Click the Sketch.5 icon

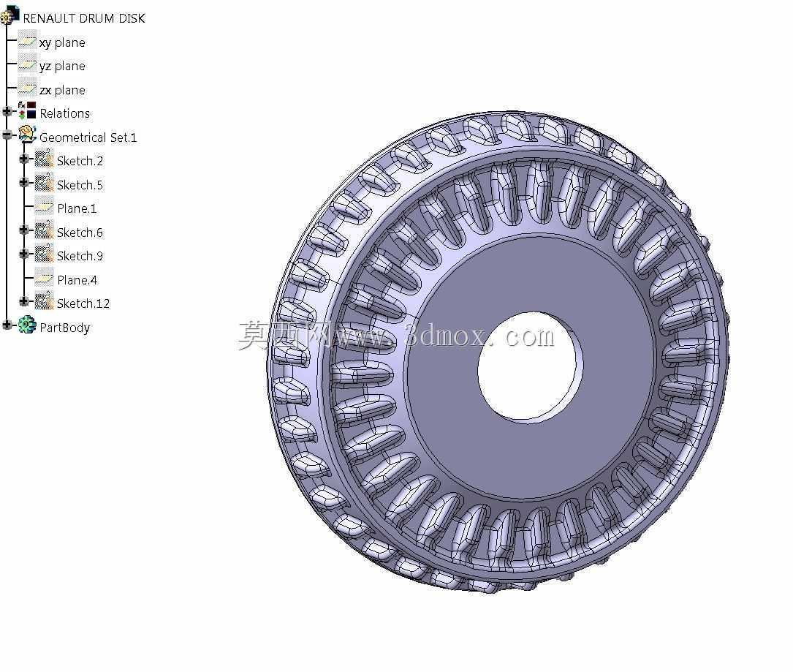pyautogui.click(x=44, y=182)
